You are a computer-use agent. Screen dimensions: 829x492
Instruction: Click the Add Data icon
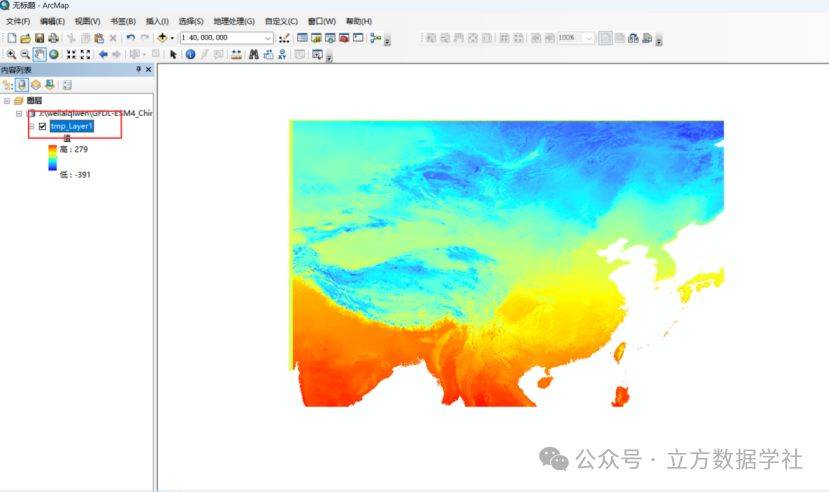tap(162, 38)
